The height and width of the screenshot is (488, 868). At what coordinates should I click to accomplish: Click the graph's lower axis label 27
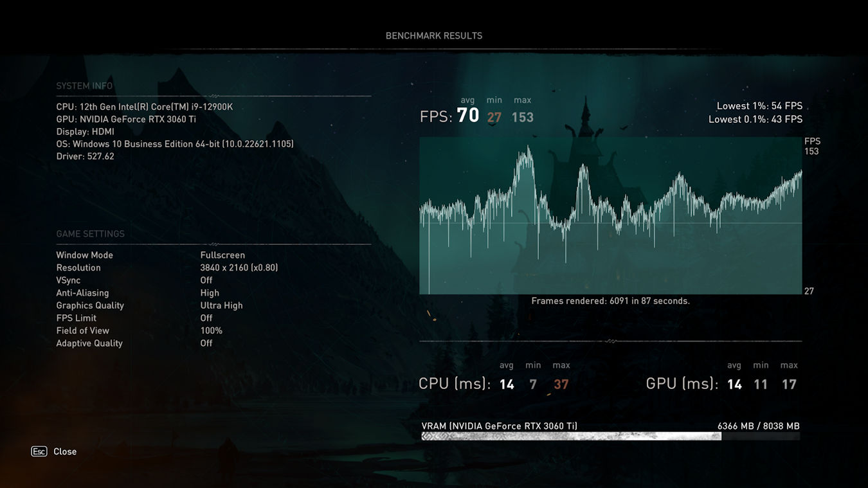coord(809,291)
